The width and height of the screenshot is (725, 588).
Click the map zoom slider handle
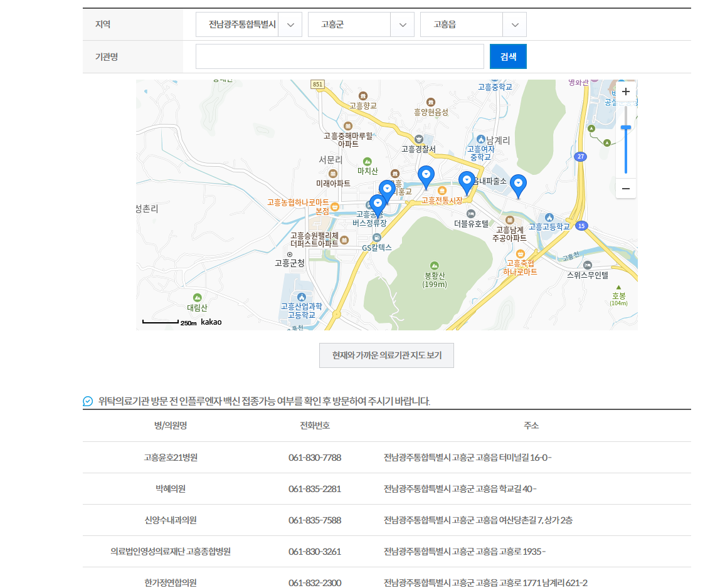[625, 127]
